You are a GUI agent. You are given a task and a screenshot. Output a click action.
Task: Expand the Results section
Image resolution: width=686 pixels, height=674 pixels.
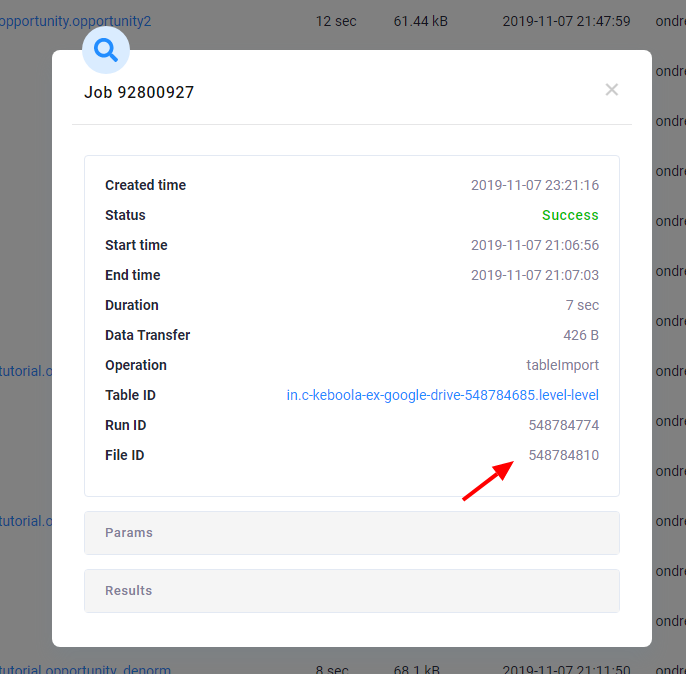(x=352, y=590)
